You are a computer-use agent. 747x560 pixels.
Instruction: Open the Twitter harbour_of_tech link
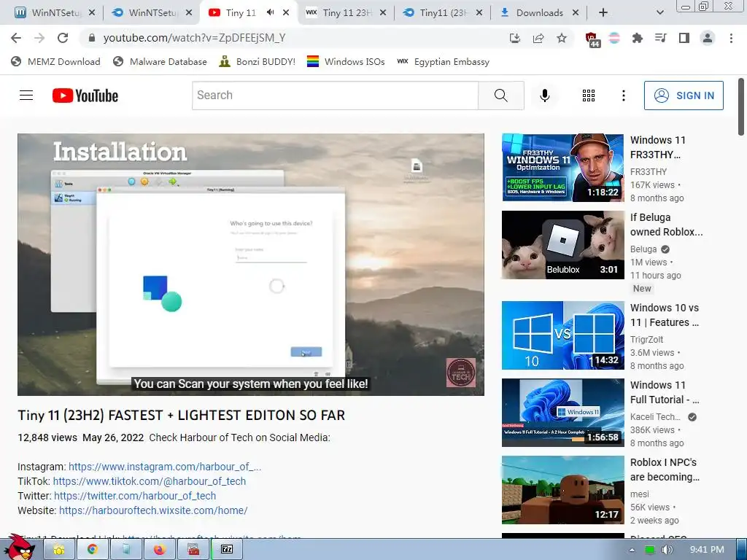click(x=135, y=496)
